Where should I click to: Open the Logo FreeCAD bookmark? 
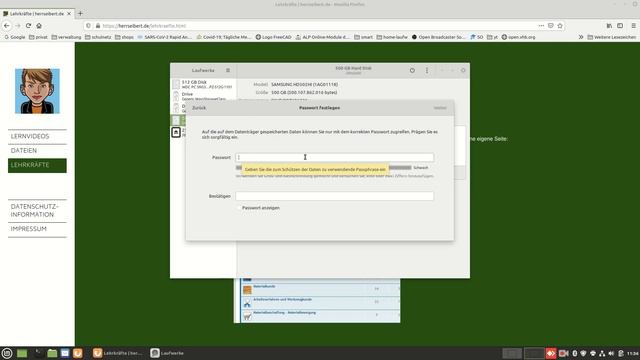click(x=273, y=37)
